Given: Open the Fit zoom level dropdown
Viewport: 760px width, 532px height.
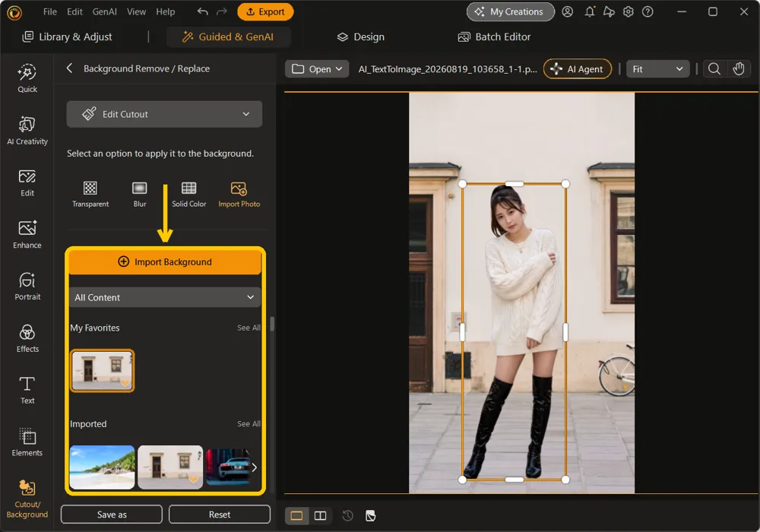Looking at the screenshot, I should click(x=657, y=69).
